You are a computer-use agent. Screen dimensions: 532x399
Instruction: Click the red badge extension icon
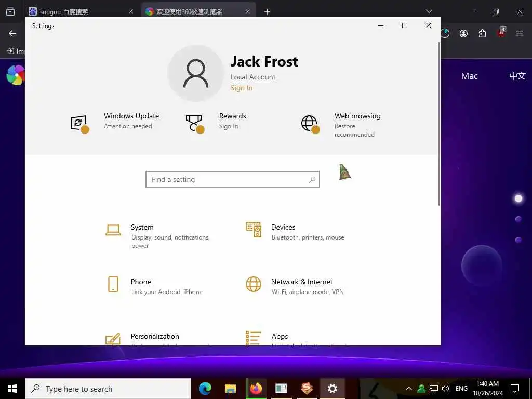point(501,33)
